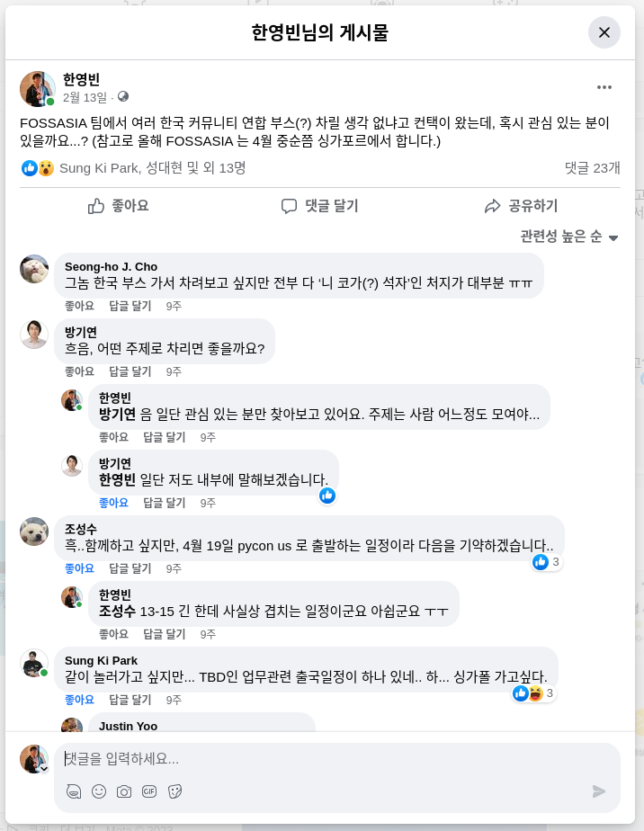Open the commenting identity switcher beside avatar
The height and width of the screenshot is (831, 644).
(43, 768)
